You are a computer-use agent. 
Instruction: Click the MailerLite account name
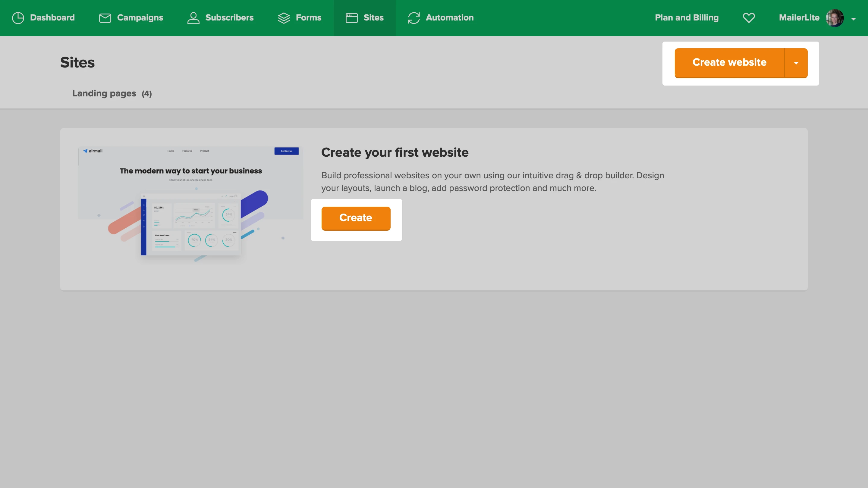[799, 18]
